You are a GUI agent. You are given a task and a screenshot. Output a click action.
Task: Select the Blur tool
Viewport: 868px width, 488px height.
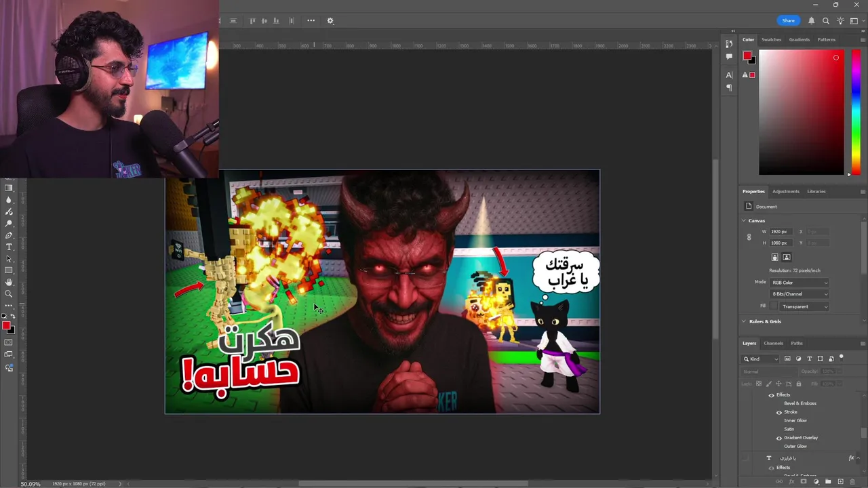(x=9, y=200)
